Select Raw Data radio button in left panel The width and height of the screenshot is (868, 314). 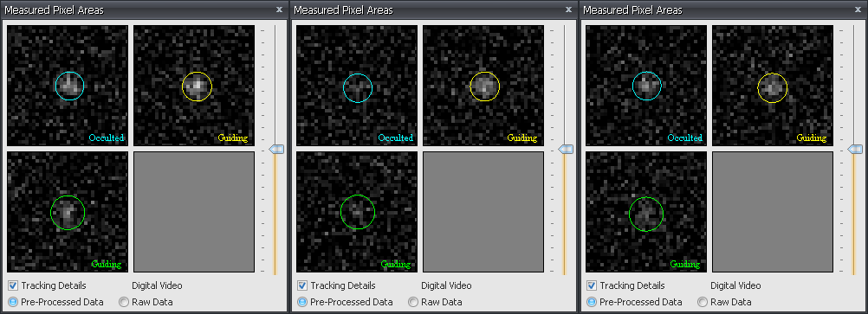[125, 302]
